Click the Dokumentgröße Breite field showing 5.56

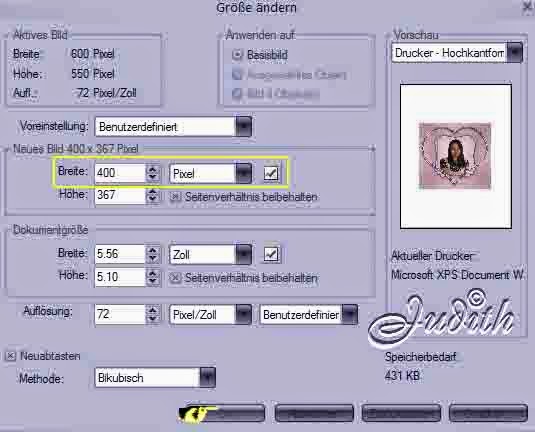(120, 254)
